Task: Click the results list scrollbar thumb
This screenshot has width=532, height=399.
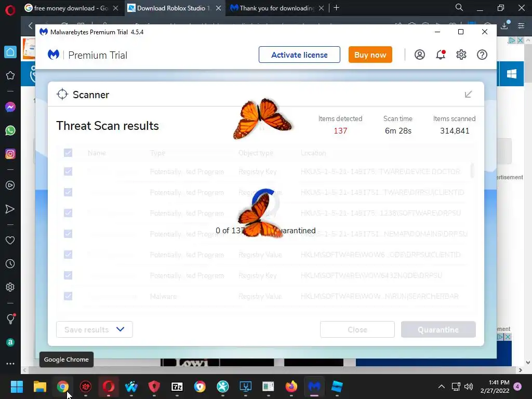Action: tap(472, 170)
